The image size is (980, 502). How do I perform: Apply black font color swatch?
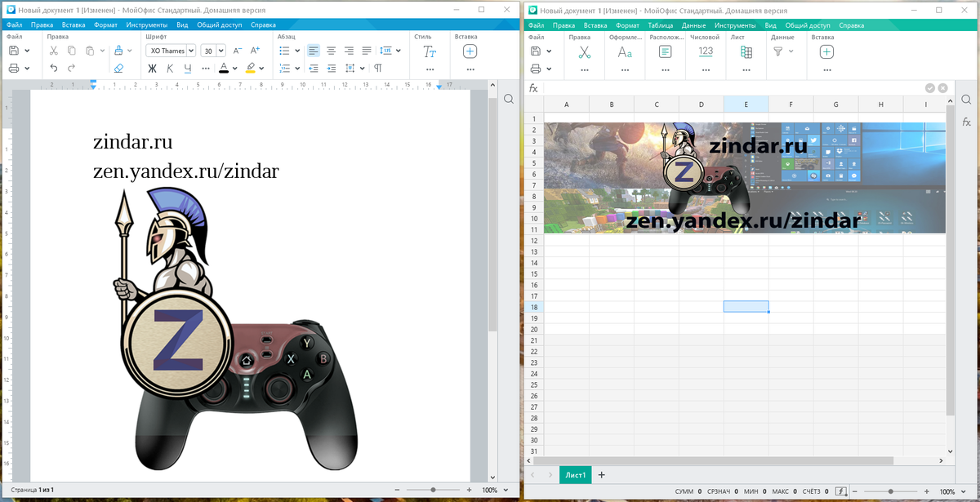tap(224, 69)
